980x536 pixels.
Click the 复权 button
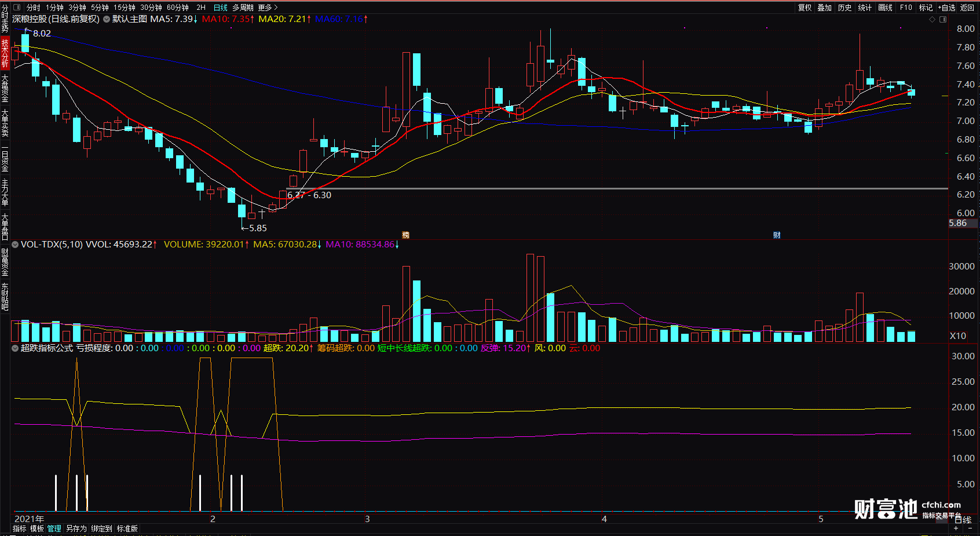tap(805, 8)
